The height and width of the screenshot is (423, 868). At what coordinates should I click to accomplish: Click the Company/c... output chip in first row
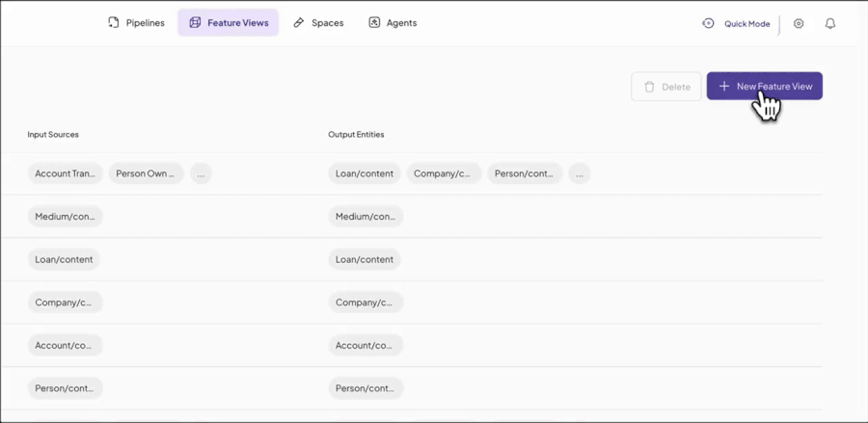pyautogui.click(x=445, y=173)
